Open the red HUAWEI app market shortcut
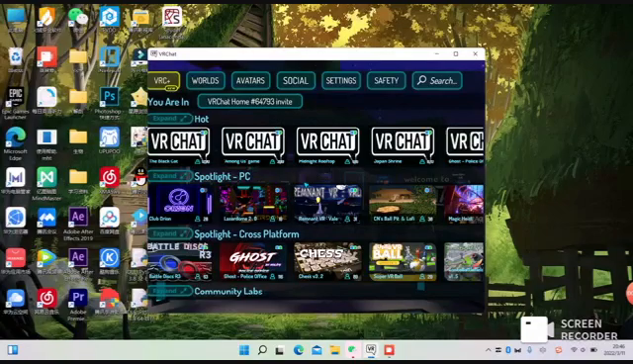The image size is (633, 364). pos(16,261)
